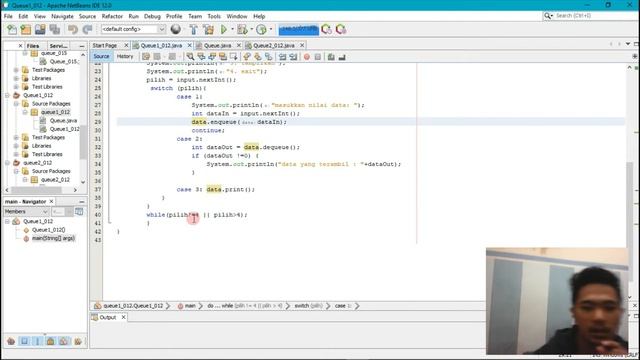Click the Undo toolbar icon

(x=73, y=29)
